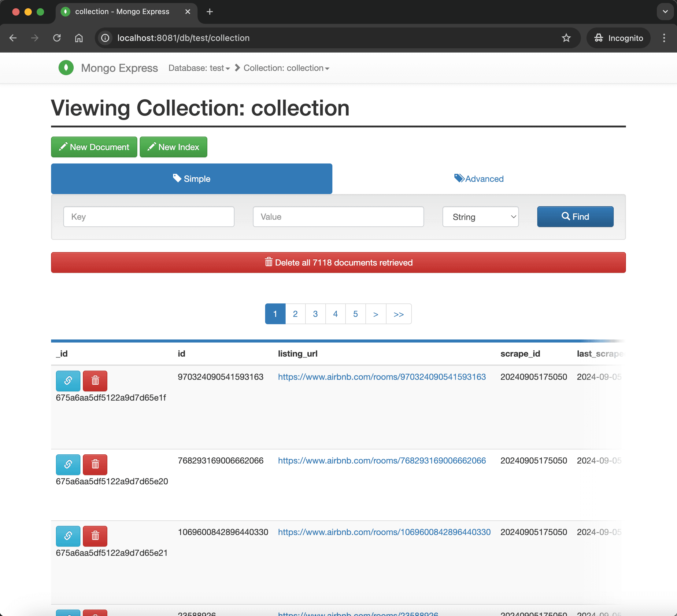Click id cell 1069600842896440330
This screenshot has width=677, height=616.
(x=223, y=532)
